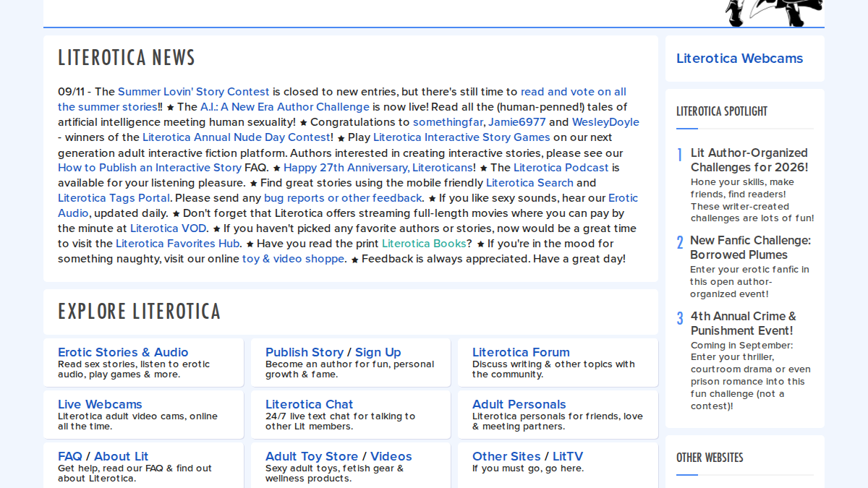Open Literotica Tags Portal link

click(114, 198)
